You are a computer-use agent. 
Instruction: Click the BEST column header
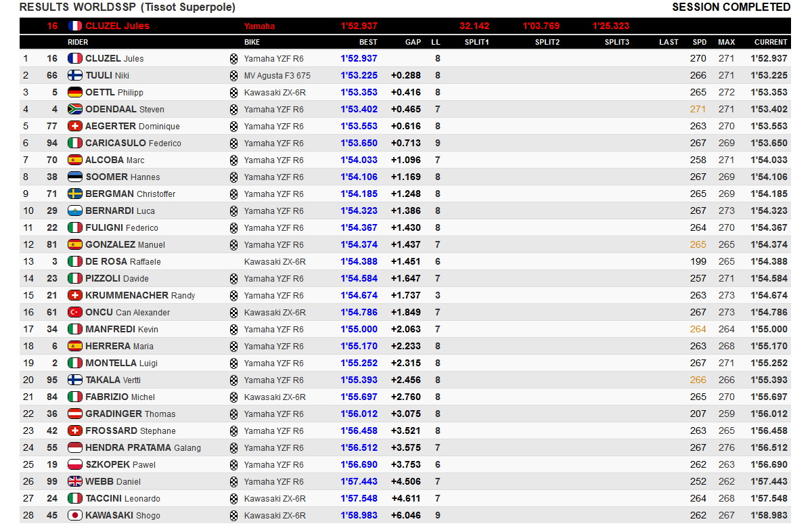(368, 42)
